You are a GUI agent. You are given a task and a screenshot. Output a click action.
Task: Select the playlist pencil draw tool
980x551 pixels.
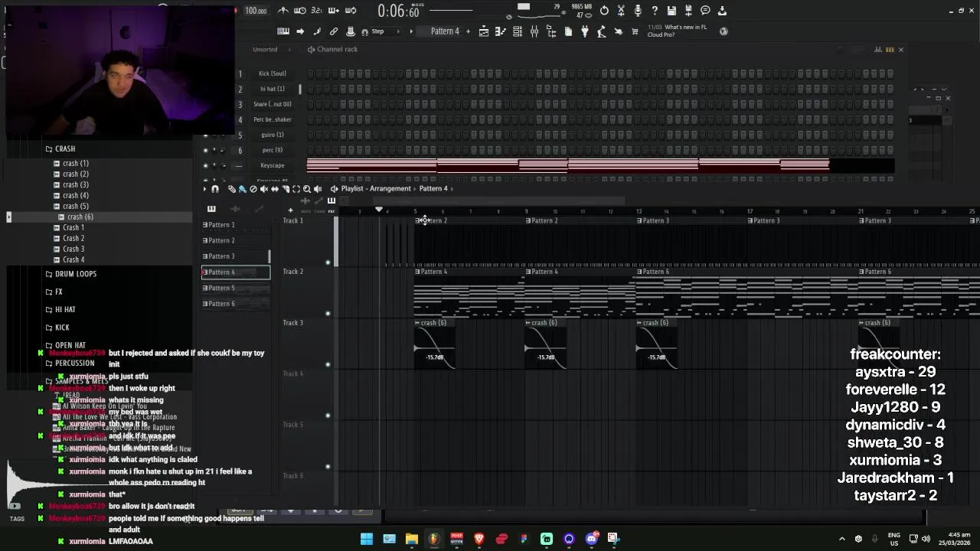click(232, 189)
